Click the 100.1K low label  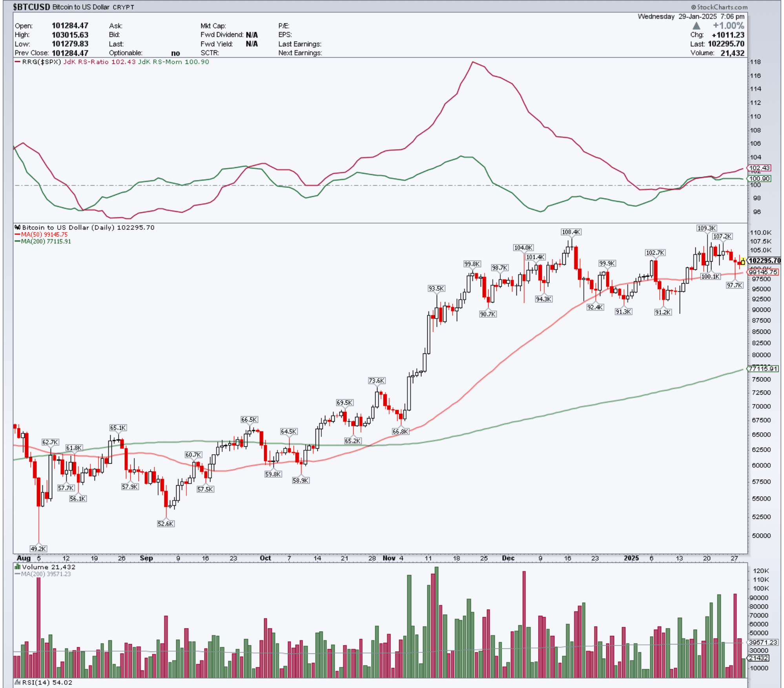coord(711,277)
